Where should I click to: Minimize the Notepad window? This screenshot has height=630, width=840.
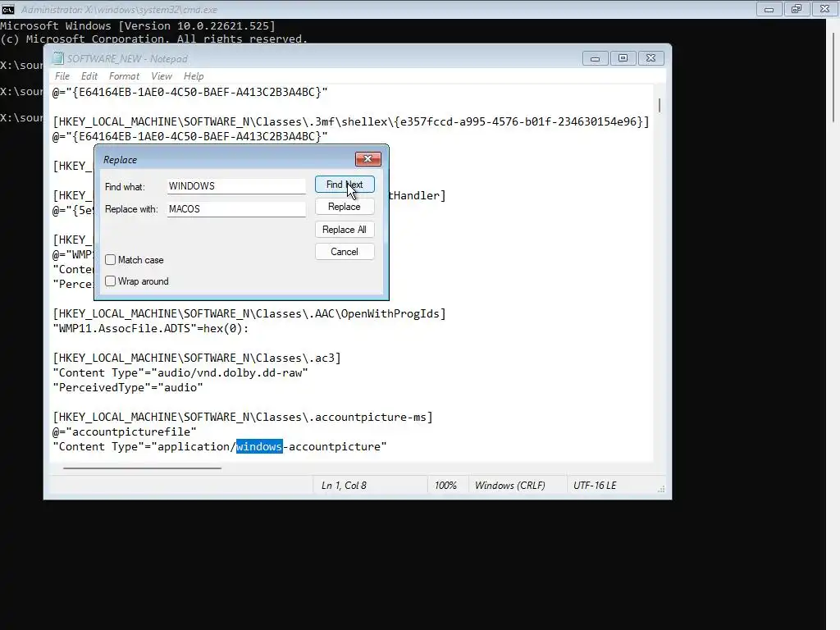pos(596,58)
